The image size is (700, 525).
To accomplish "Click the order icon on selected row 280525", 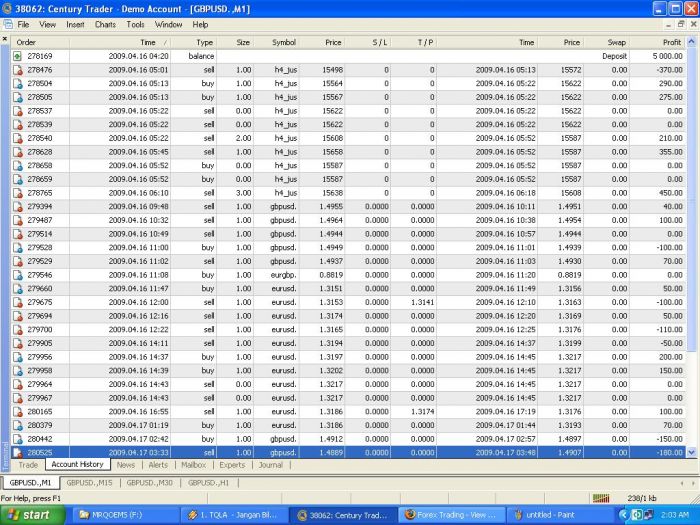I will 17,452.
